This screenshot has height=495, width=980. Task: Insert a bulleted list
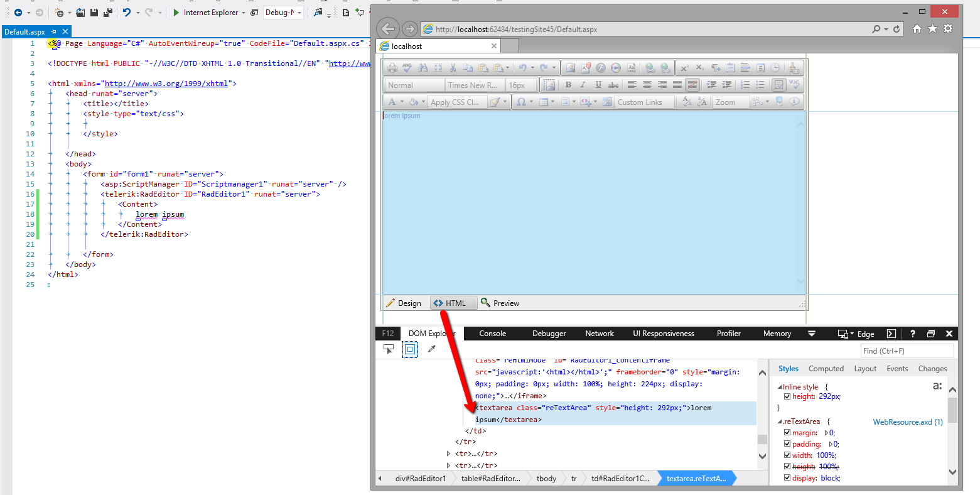tap(760, 85)
